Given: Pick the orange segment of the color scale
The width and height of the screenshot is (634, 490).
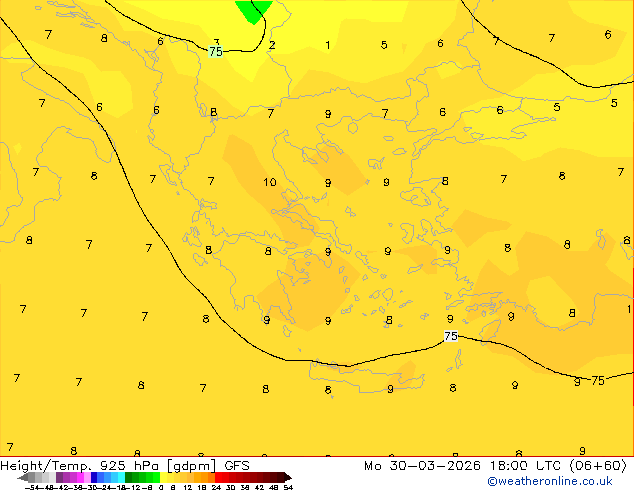Looking at the screenshot, I should [205, 477].
